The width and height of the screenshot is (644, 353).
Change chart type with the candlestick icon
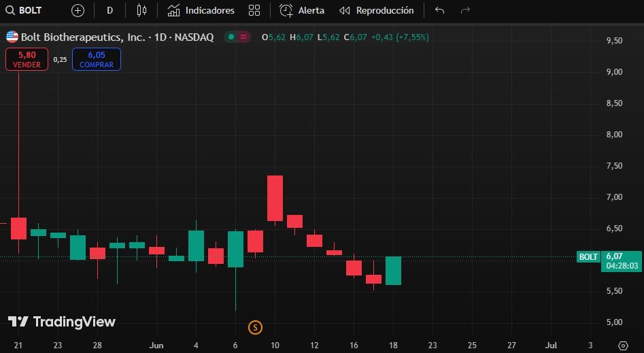[x=141, y=10]
